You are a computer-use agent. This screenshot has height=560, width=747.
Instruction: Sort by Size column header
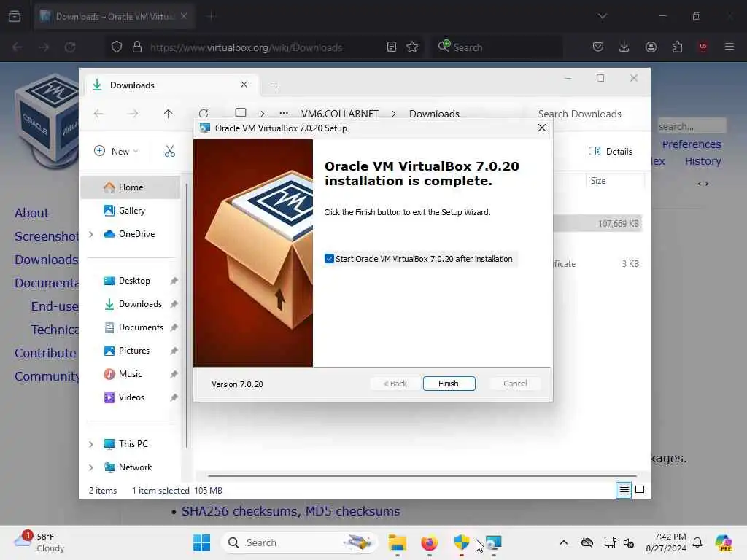pyautogui.click(x=598, y=181)
